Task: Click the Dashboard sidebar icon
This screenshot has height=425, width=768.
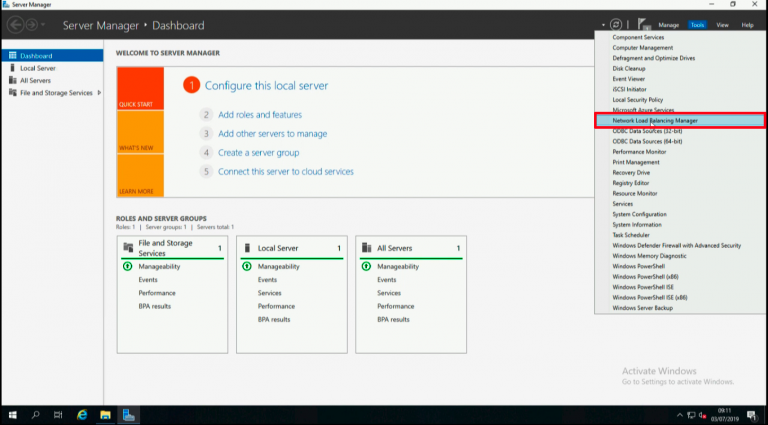Action: click(x=13, y=55)
